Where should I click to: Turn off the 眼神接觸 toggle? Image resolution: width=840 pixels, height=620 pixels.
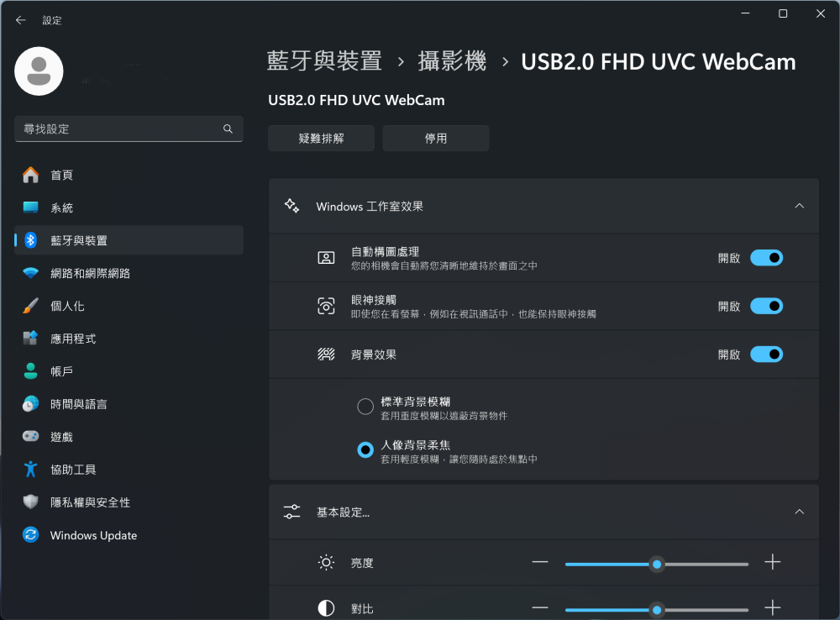click(767, 306)
